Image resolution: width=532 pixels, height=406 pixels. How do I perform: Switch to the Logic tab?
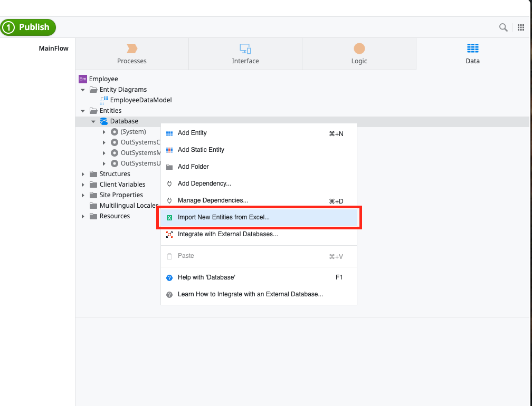[x=359, y=54]
